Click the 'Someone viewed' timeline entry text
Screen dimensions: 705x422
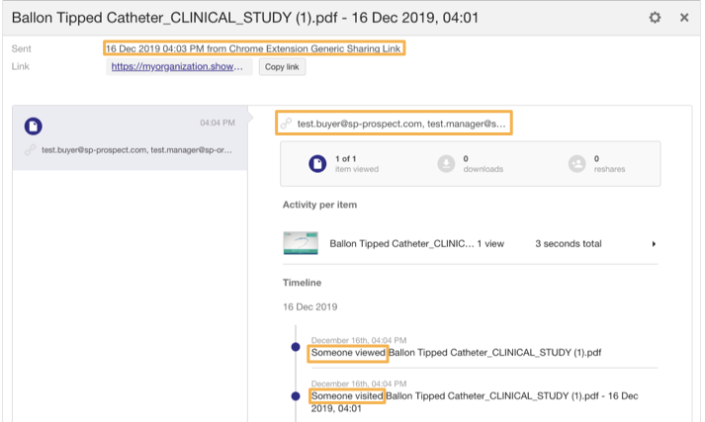tap(348, 353)
